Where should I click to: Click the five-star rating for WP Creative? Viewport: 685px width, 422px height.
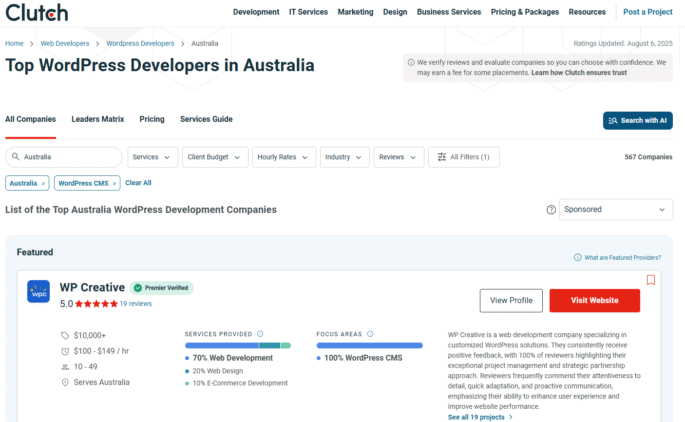pos(96,304)
